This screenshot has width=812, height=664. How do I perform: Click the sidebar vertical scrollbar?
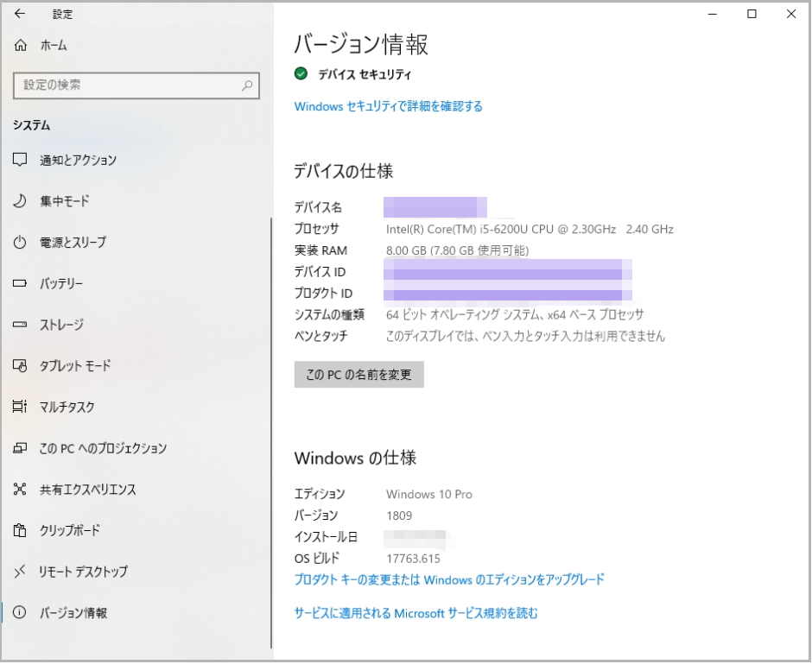(x=271, y=433)
